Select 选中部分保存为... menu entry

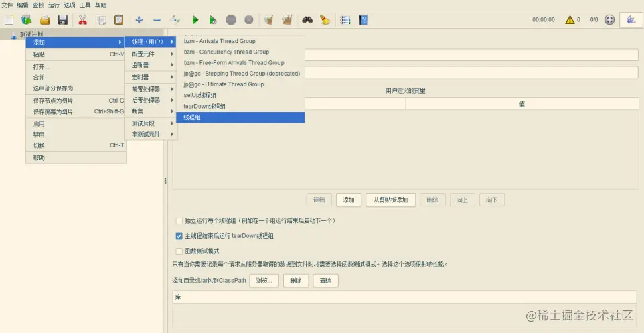76,88
